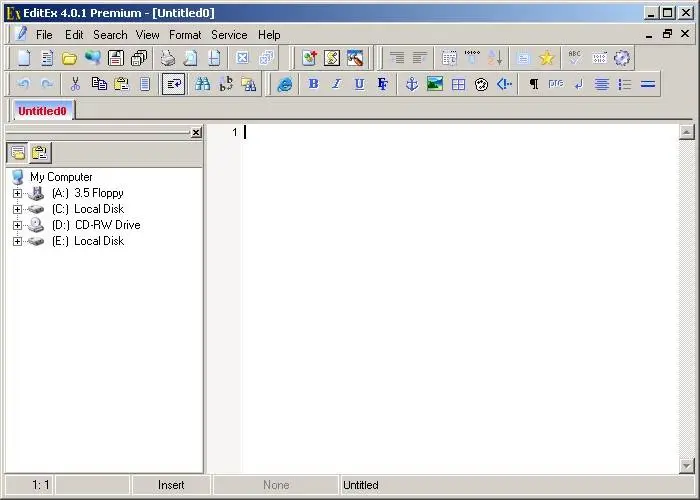Expand the (A:) 3.5 Floppy node
The image size is (700, 500).
click(17, 193)
